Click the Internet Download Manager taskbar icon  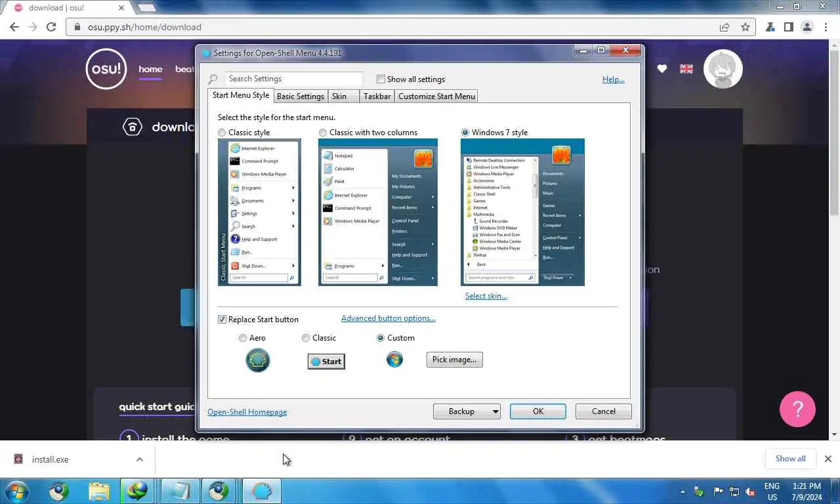pyautogui.click(x=138, y=491)
